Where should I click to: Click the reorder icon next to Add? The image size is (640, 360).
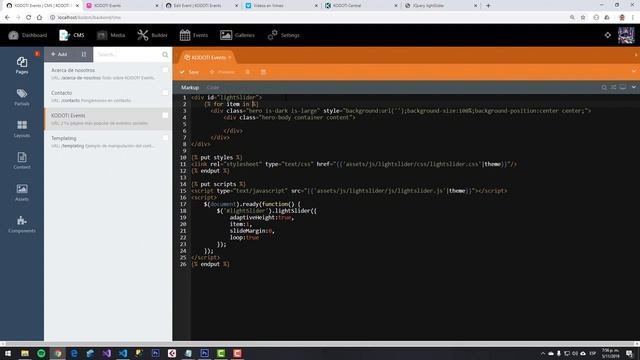[84, 54]
